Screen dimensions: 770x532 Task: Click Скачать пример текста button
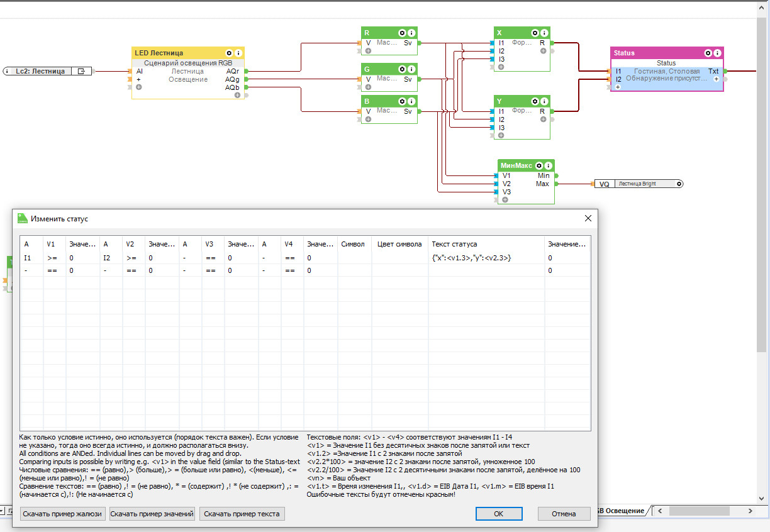(x=242, y=514)
